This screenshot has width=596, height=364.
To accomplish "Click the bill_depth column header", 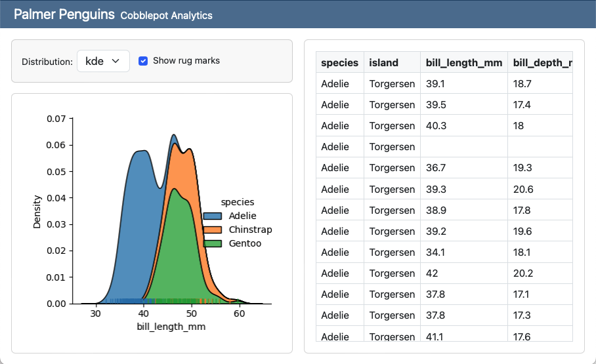I will point(541,63).
